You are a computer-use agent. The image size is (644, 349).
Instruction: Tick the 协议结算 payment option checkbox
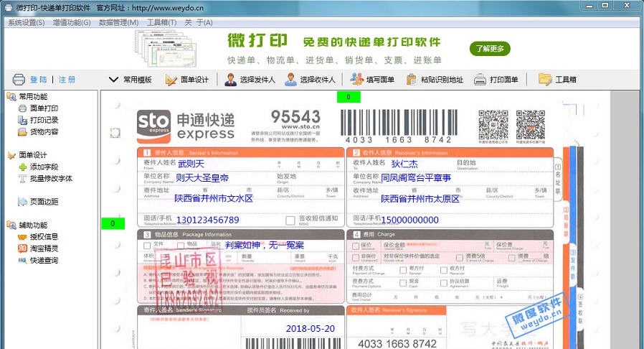(444, 283)
